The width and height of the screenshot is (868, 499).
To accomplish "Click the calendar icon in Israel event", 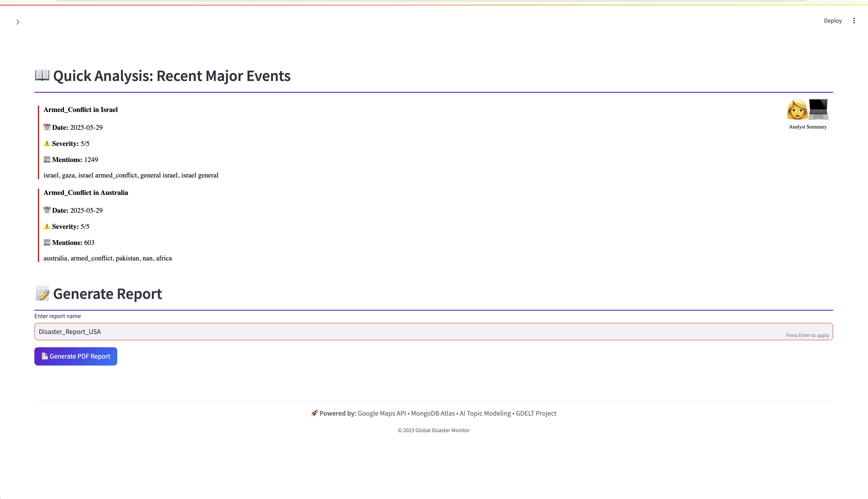I will coord(47,127).
